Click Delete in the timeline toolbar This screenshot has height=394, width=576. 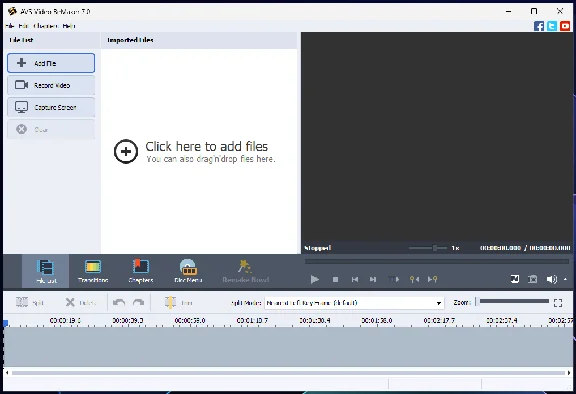(x=81, y=303)
